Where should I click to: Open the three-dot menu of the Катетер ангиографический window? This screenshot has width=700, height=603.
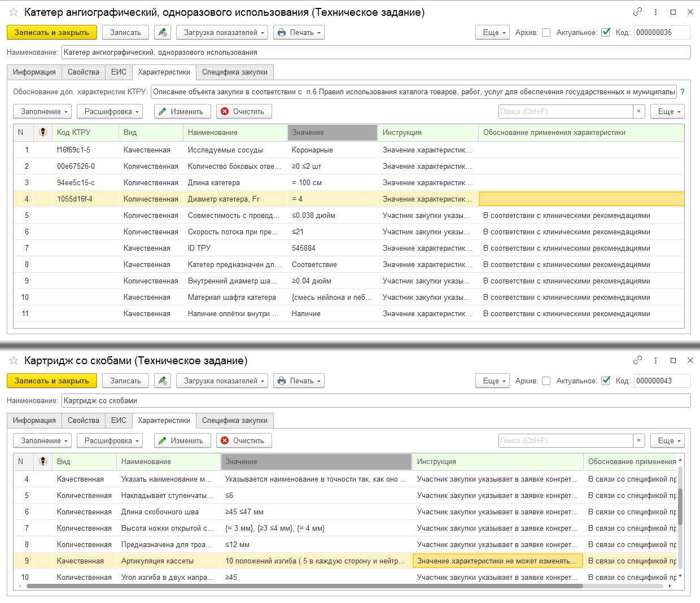click(x=655, y=12)
